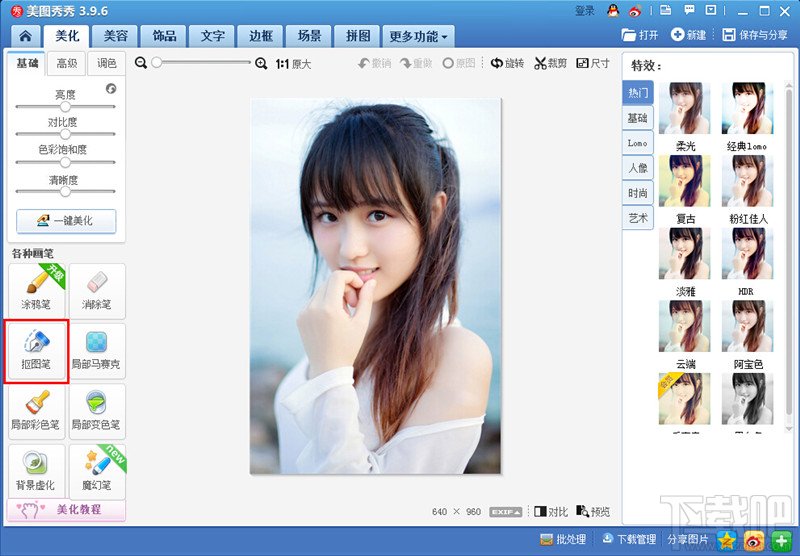800x556 pixels.
Task: Select the 消除笔 eraser pen tool
Action: pyautogui.click(x=97, y=290)
